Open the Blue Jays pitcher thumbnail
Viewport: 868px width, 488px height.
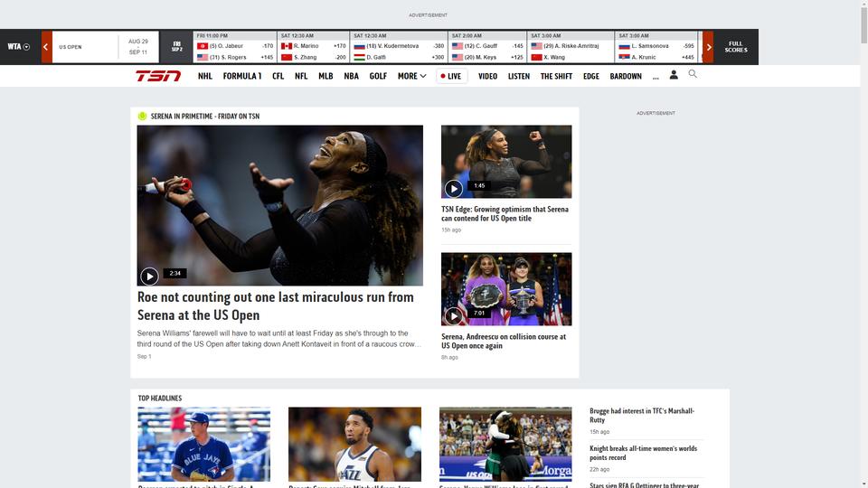click(203, 445)
